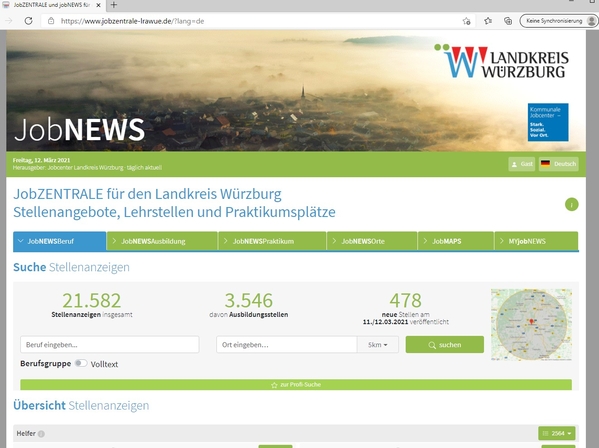599x448 pixels.
Task: Select the JobNEWSBeruf tab
Action: (60, 241)
